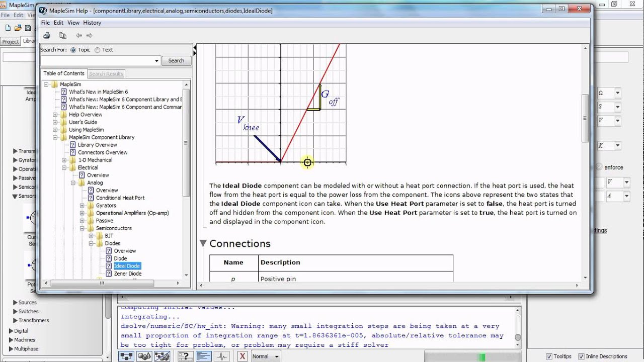Switch to Project tab in MapleSim

coord(10,42)
